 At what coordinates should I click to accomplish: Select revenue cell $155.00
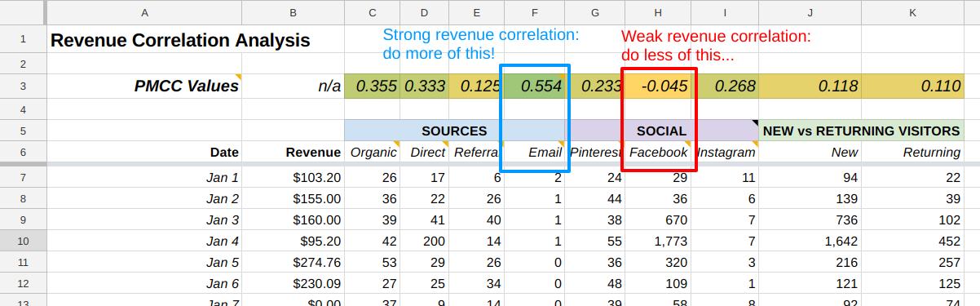(294, 198)
